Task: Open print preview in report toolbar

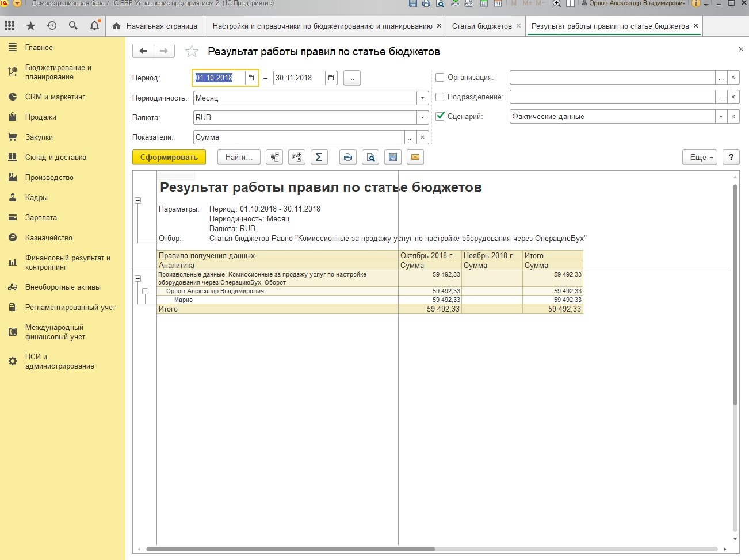Action: click(x=371, y=157)
